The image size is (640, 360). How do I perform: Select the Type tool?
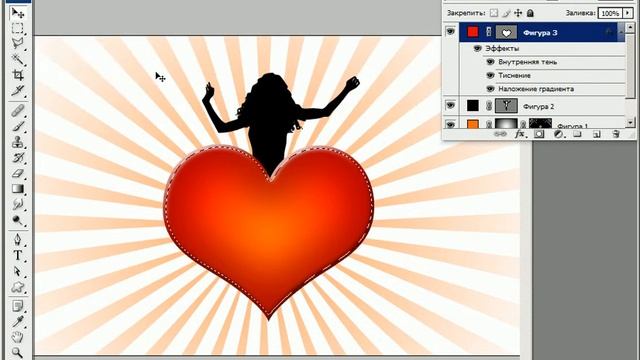(x=18, y=256)
